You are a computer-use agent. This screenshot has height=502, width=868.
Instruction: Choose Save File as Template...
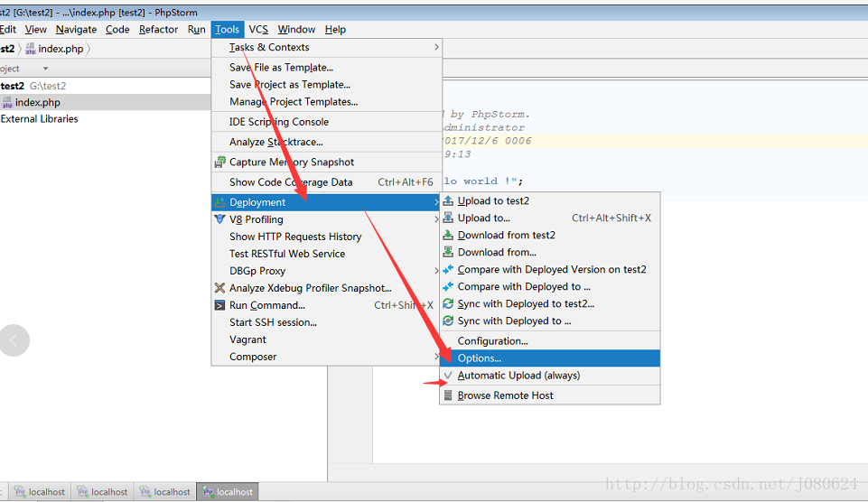click(x=327, y=67)
